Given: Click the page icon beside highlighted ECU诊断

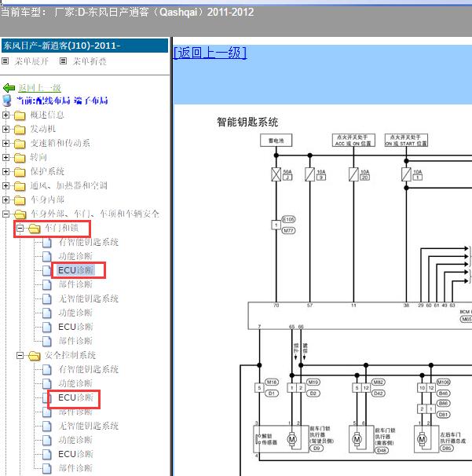Looking at the screenshot, I should [x=47, y=270].
